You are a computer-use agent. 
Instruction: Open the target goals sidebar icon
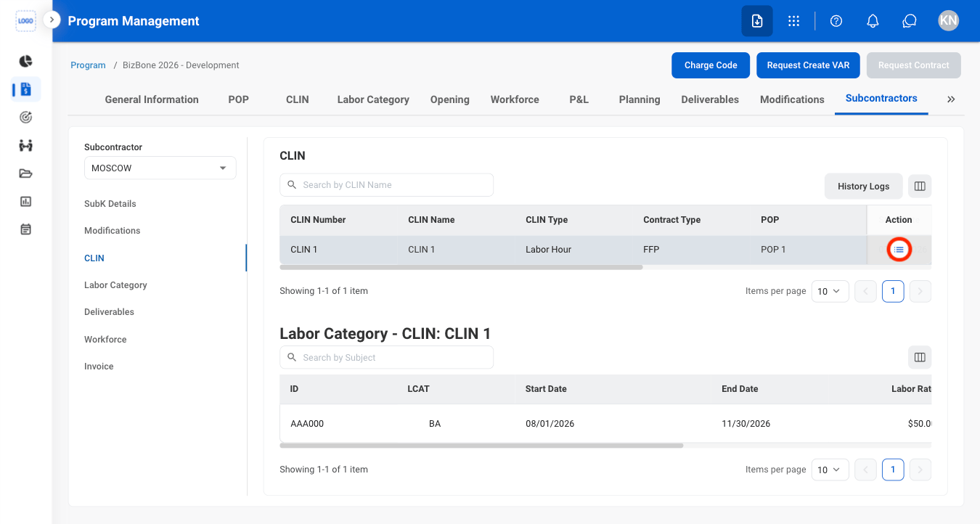click(25, 117)
